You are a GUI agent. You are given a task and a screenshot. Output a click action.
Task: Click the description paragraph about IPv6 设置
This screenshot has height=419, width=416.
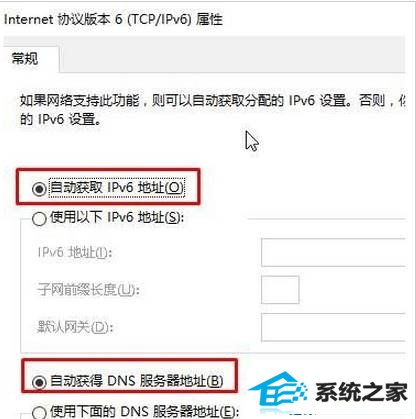(x=212, y=109)
